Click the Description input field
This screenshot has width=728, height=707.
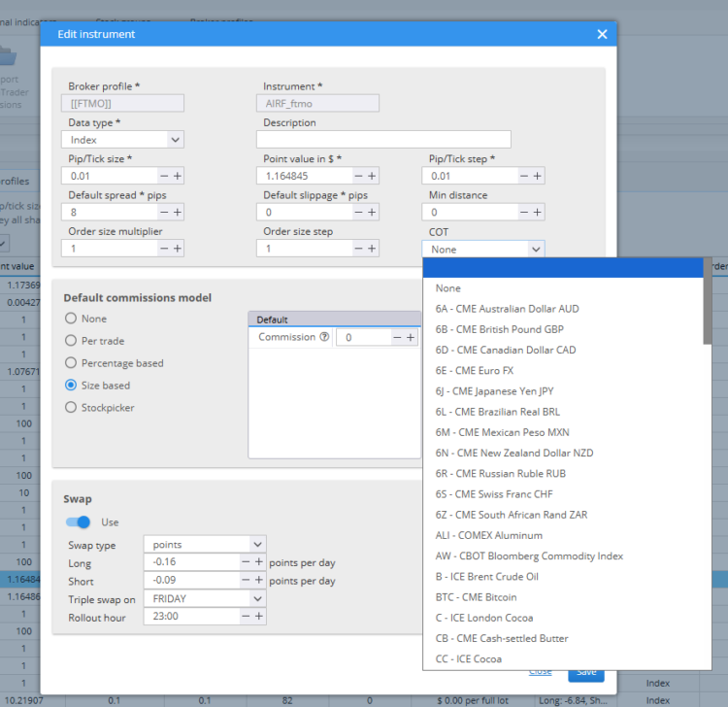[383, 139]
